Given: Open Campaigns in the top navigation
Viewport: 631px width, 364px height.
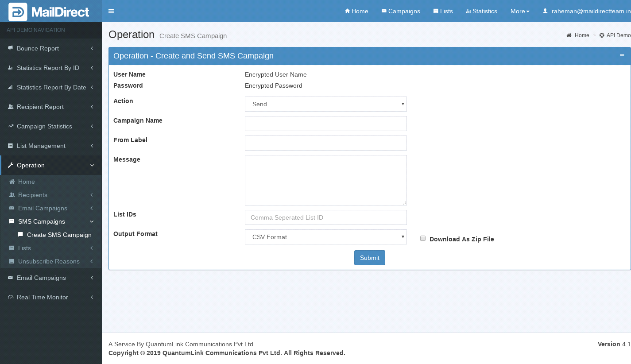Looking at the screenshot, I should pos(401,11).
